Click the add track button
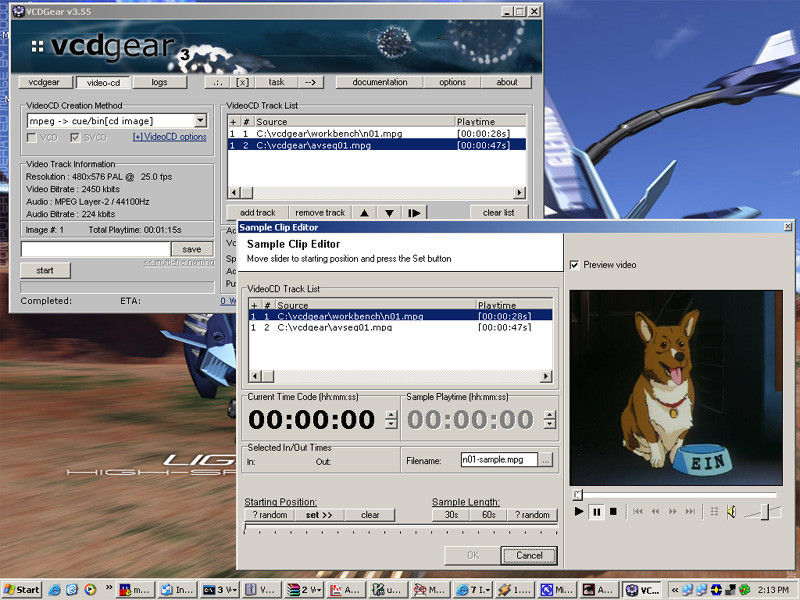Screen dimensions: 800x600 coord(258,213)
